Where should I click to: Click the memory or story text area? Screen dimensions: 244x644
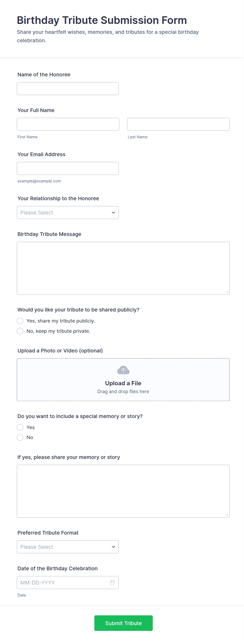(x=123, y=491)
